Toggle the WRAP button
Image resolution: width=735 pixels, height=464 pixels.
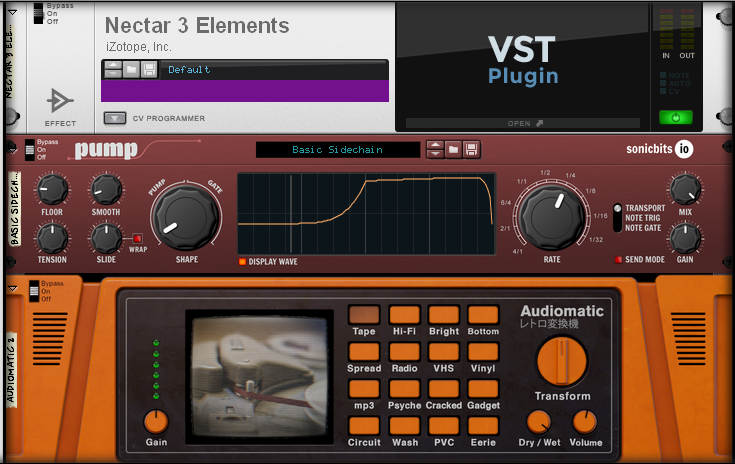pyautogui.click(x=137, y=238)
